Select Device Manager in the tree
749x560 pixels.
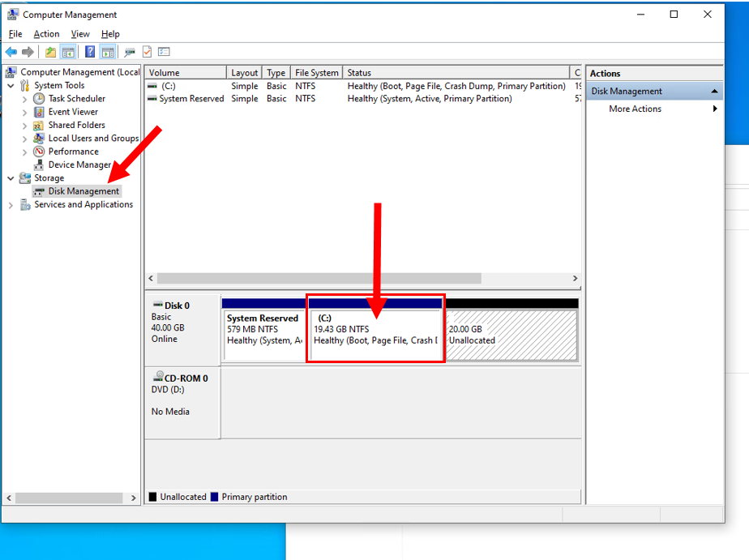[79, 165]
